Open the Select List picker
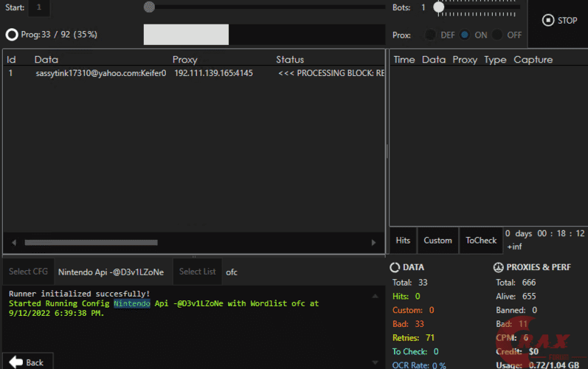This screenshot has width=588, height=369. point(198,272)
